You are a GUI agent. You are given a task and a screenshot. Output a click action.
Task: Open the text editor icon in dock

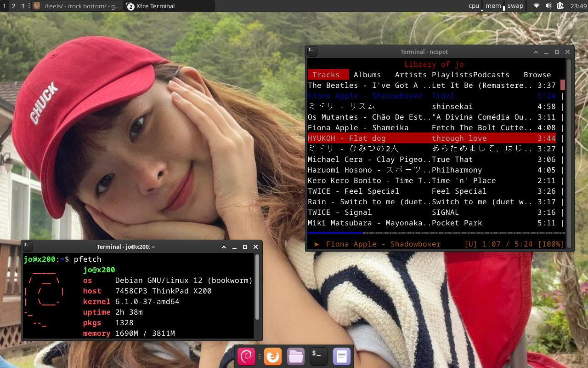pyautogui.click(x=341, y=356)
